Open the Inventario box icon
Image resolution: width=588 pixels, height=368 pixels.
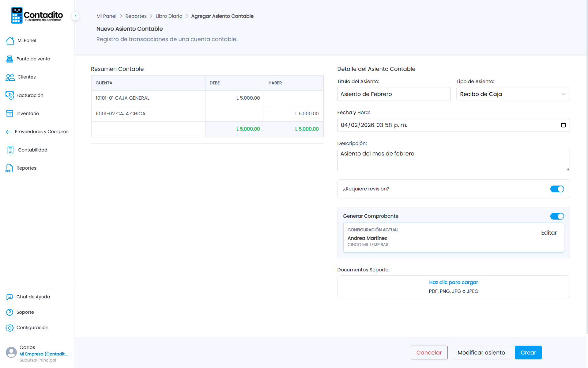pos(9,113)
